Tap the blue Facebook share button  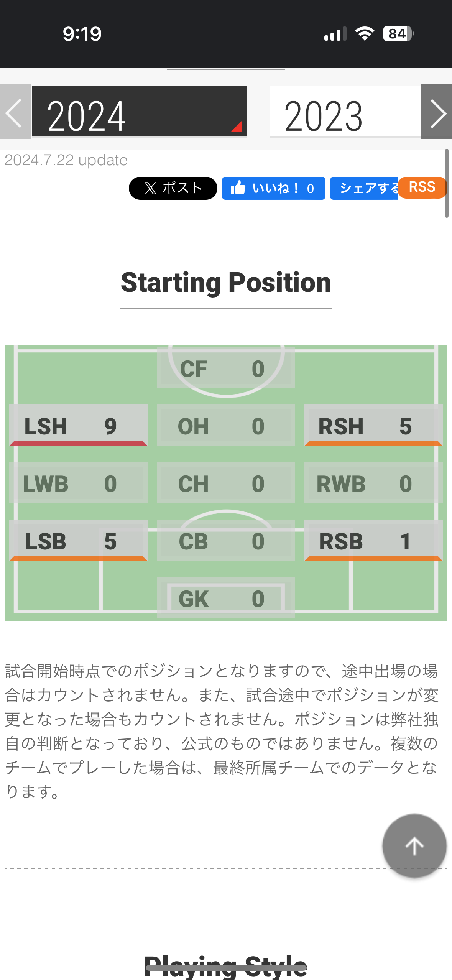pos(364,188)
